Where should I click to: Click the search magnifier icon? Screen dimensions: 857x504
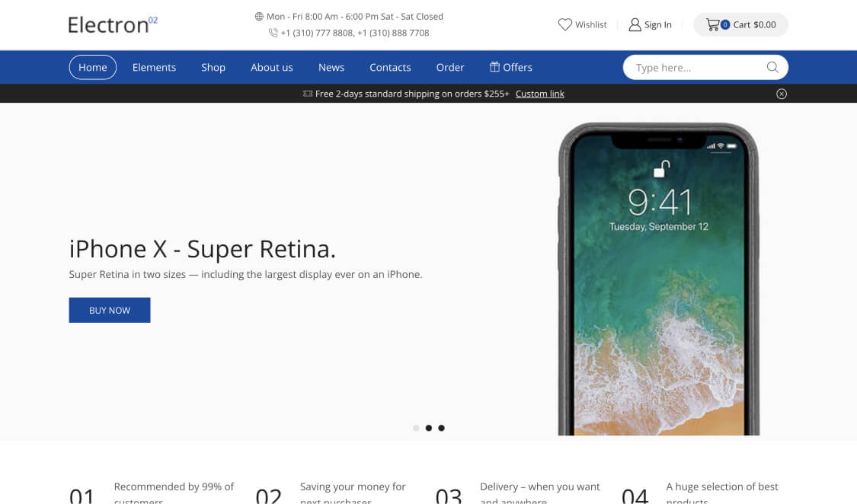(772, 67)
